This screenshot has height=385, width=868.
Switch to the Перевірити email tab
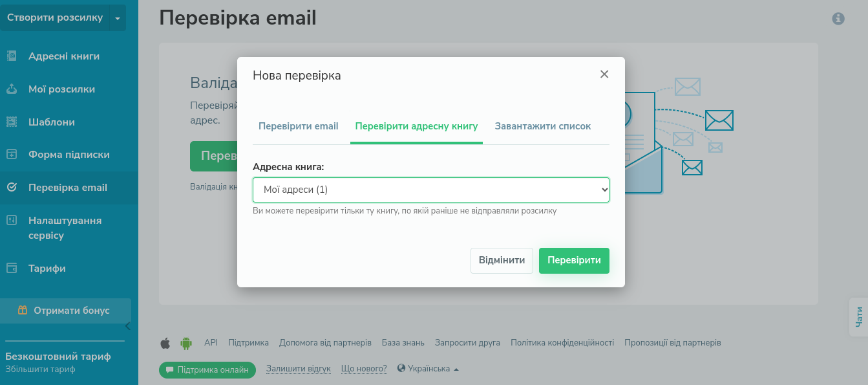coord(299,126)
